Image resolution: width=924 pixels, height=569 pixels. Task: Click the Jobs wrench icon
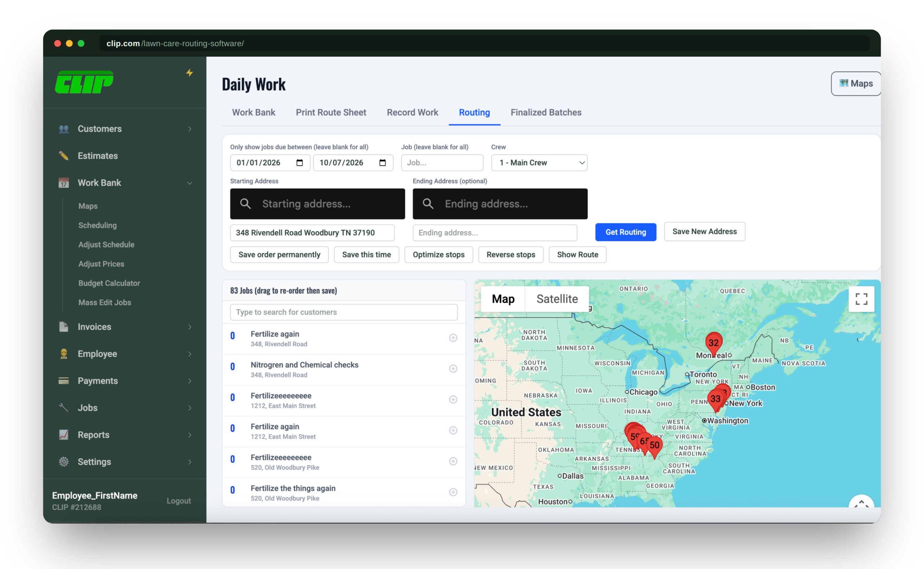tap(64, 408)
